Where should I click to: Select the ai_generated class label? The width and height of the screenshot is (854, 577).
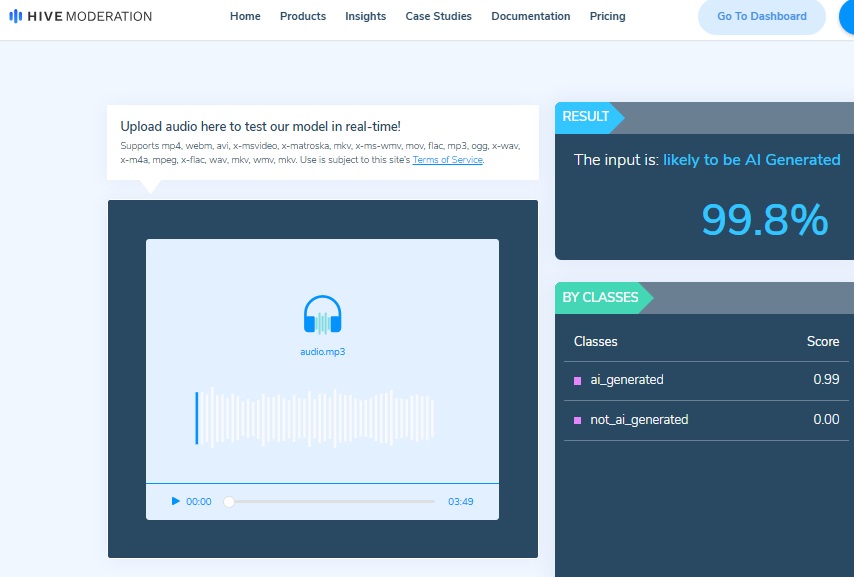[627, 380]
